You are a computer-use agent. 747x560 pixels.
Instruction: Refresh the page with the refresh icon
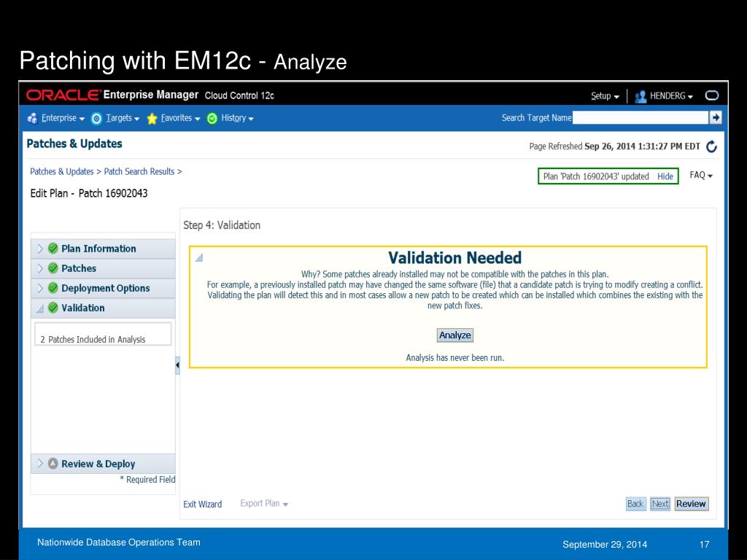coord(712,147)
